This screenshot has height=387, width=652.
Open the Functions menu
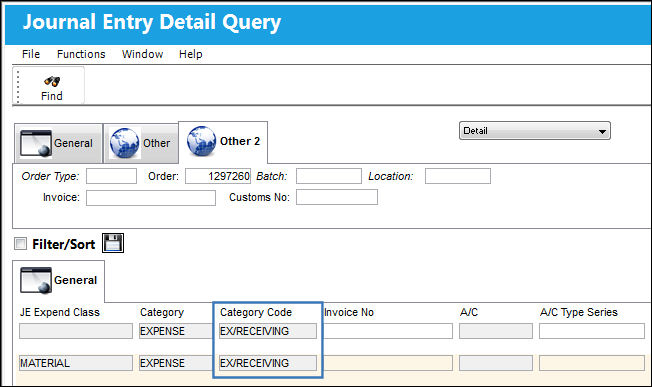point(81,54)
